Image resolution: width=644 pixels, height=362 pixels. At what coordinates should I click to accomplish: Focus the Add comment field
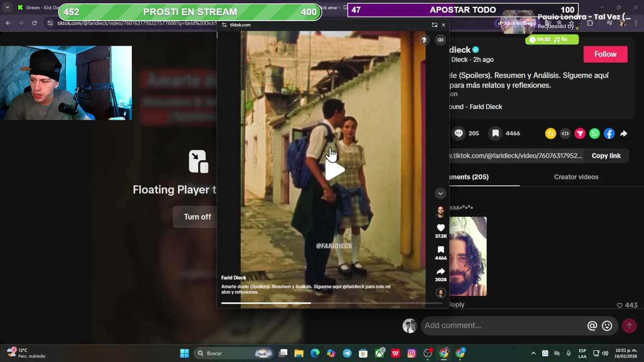point(503,325)
